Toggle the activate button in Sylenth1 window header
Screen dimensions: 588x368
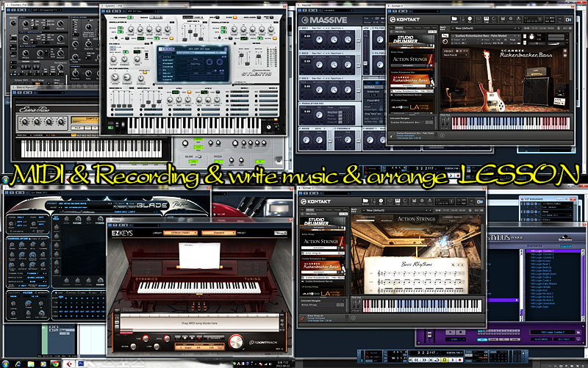[103, 11]
